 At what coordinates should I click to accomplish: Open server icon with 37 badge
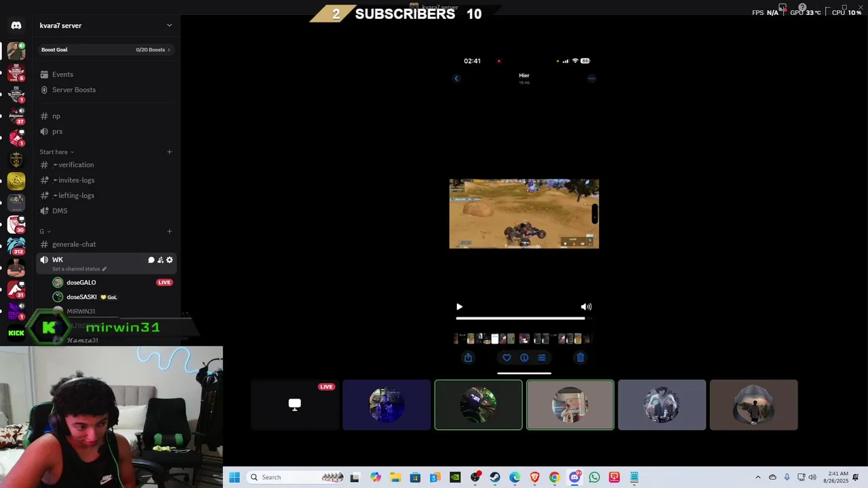click(16, 115)
